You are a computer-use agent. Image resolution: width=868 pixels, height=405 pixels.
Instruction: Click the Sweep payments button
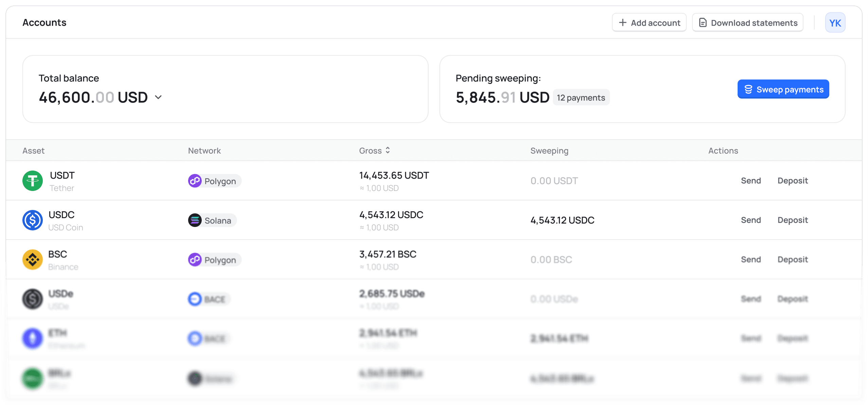(783, 89)
